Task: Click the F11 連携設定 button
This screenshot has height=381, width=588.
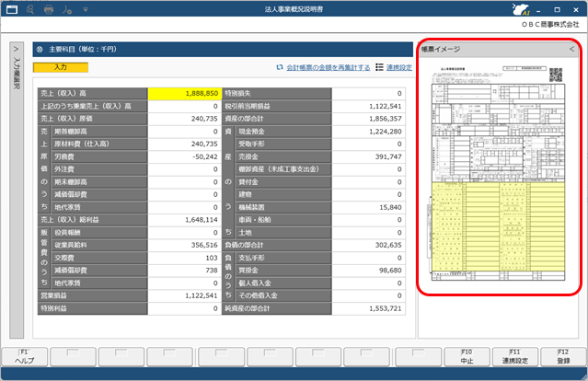Action: (x=515, y=357)
